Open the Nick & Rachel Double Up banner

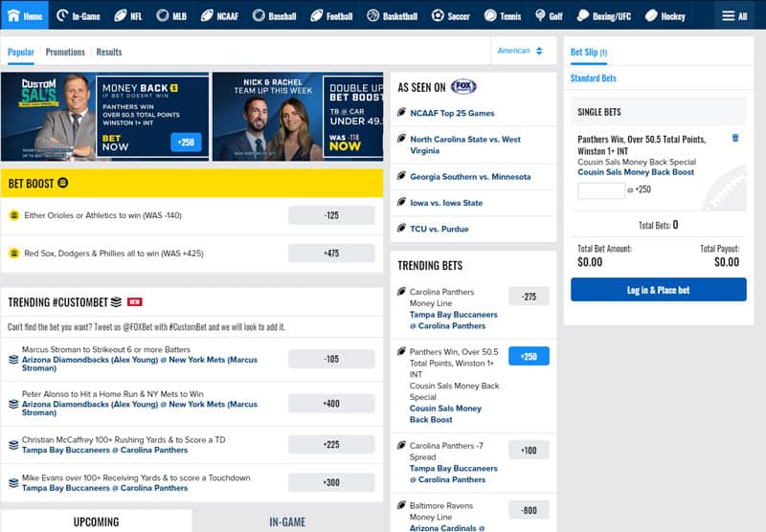coord(298,117)
